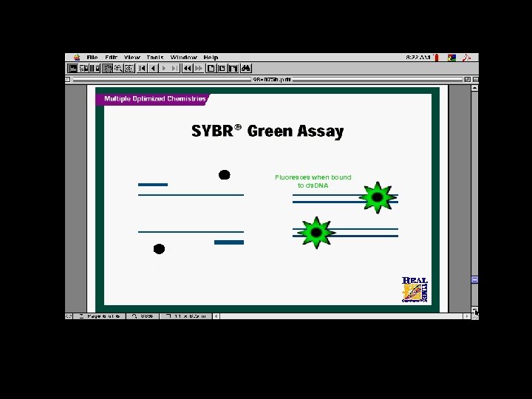Open Find with the binoculars icon
The height and width of the screenshot is (399, 532).
pos(245,68)
